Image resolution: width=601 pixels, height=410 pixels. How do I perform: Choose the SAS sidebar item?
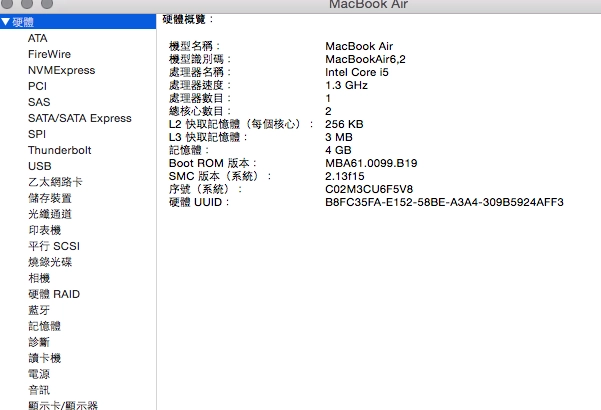(39, 102)
